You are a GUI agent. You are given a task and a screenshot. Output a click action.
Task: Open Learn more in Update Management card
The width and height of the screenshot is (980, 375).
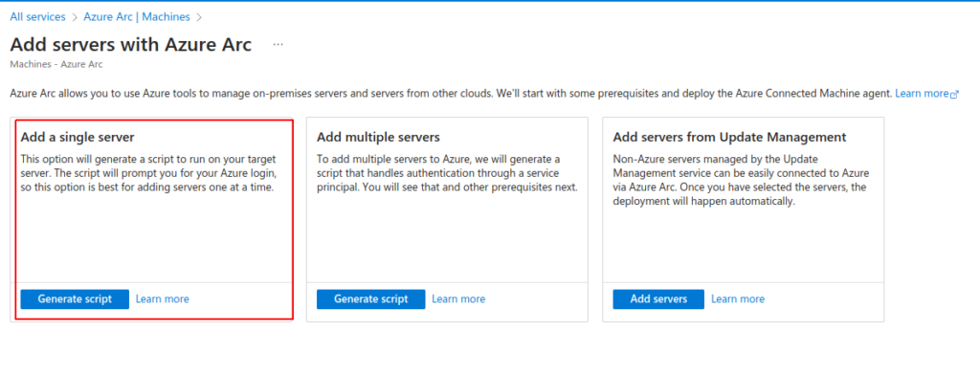[738, 298]
